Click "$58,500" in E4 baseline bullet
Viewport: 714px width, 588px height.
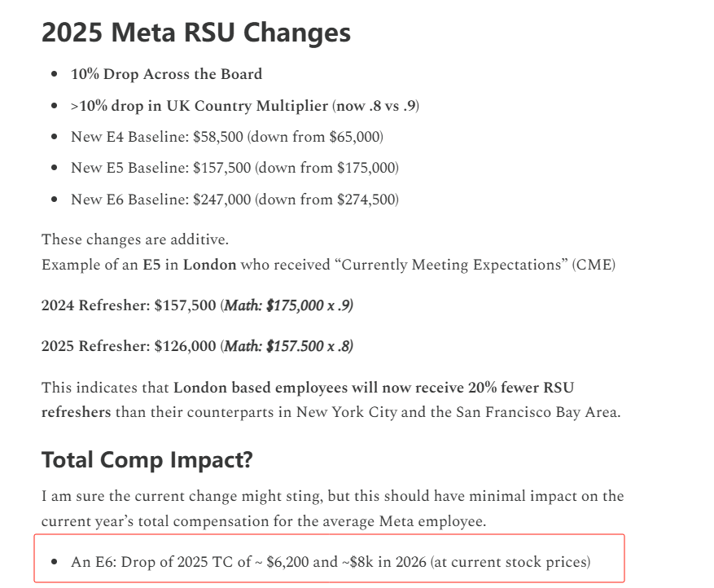tap(217, 137)
